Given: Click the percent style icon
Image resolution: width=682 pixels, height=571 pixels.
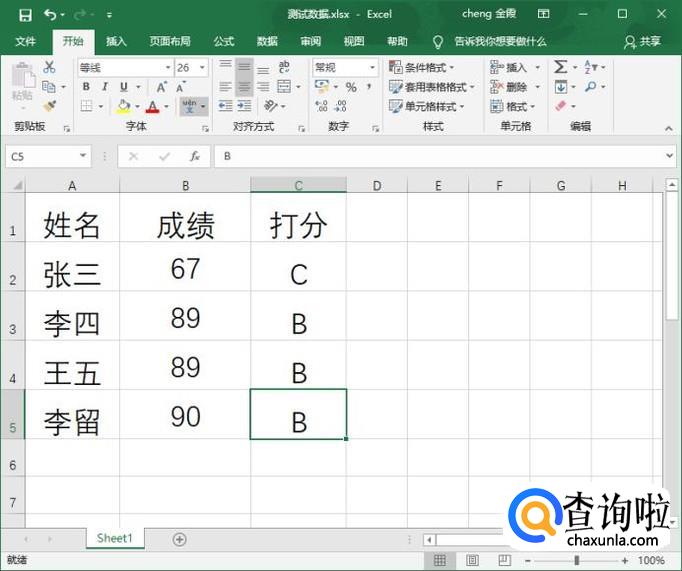Looking at the screenshot, I should 351,87.
